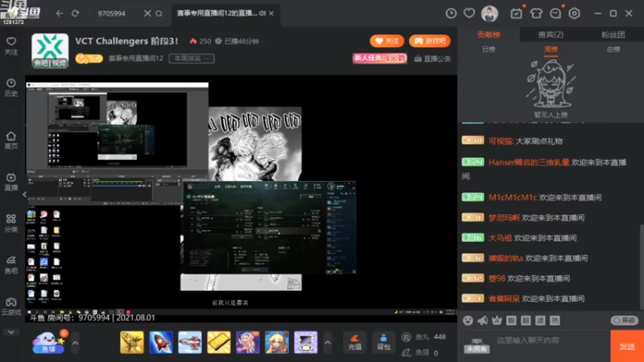644x362 pixels.
Task: Open the hexagon settings icon
Action: click(x=574, y=14)
